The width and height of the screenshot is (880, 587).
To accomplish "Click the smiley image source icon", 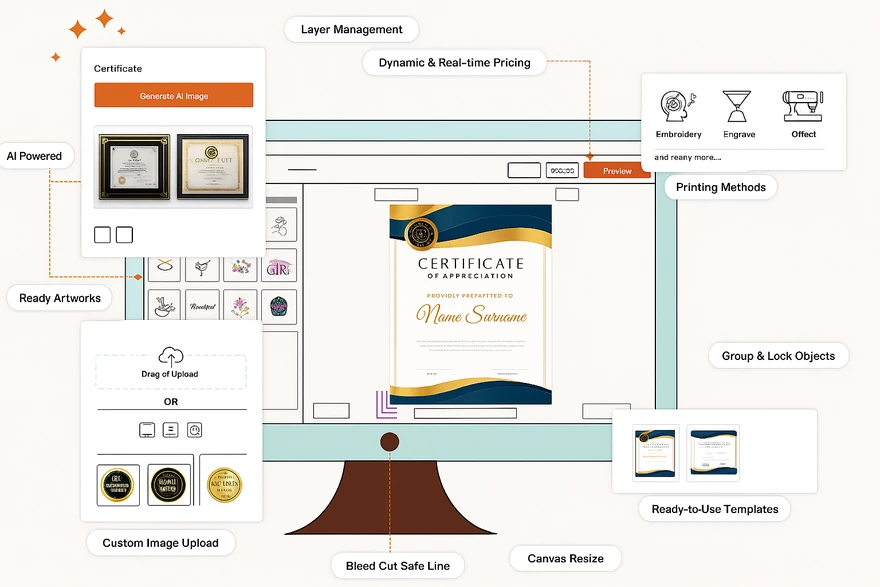I will 194,430.
